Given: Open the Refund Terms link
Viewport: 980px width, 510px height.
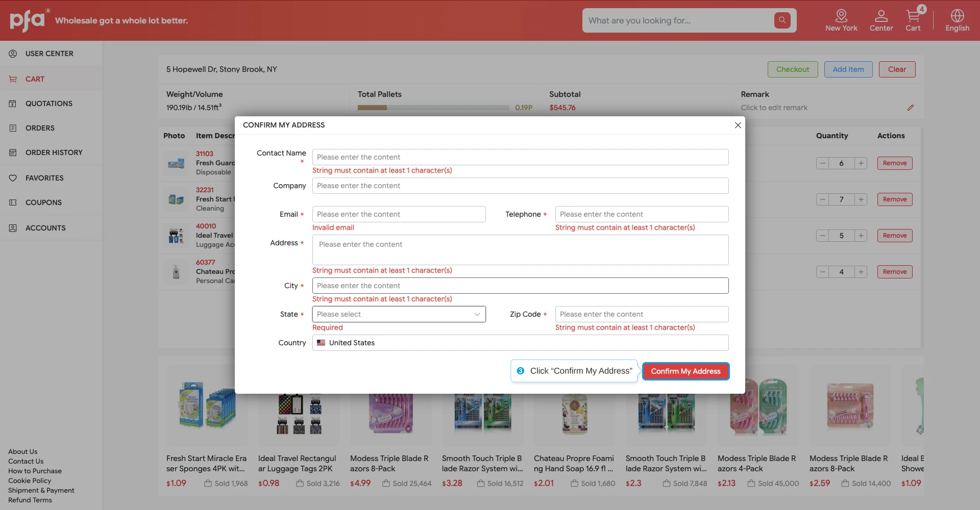Looking at the screenshot, I should pyautogui.click(x=30, y=500).
